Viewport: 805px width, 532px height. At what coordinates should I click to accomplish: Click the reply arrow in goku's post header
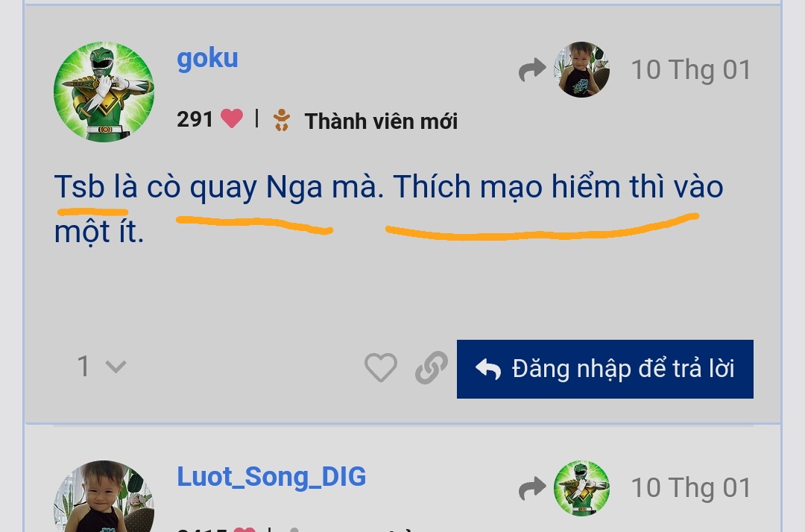(x=532, y=70)
